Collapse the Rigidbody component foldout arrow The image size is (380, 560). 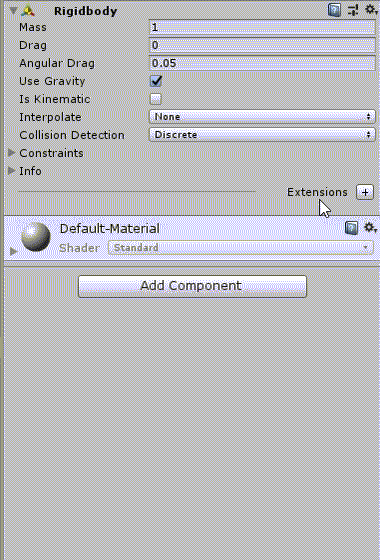(14, 11)
